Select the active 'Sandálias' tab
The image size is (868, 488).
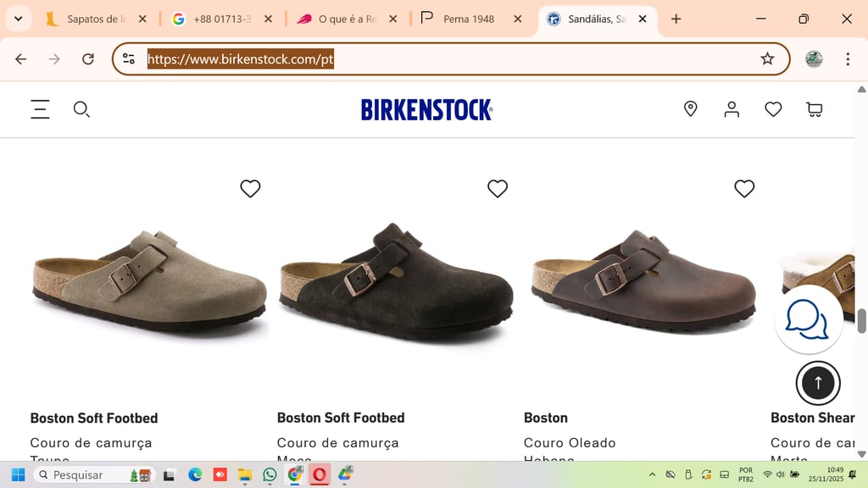click(597, 19)
